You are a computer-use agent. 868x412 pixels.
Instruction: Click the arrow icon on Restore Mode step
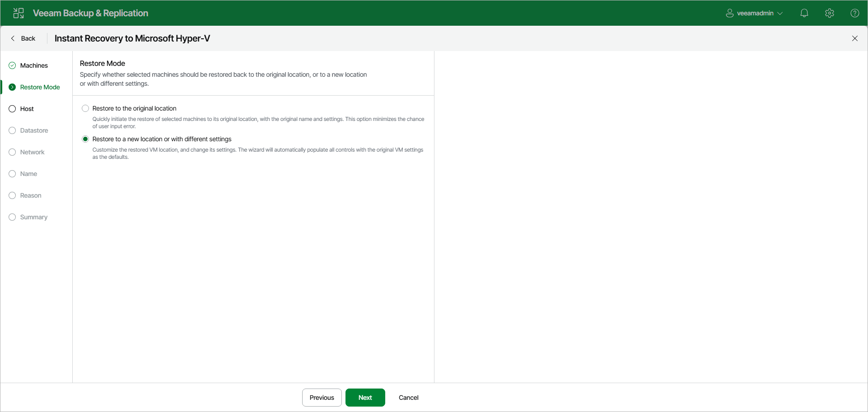(x=12, y=87)
